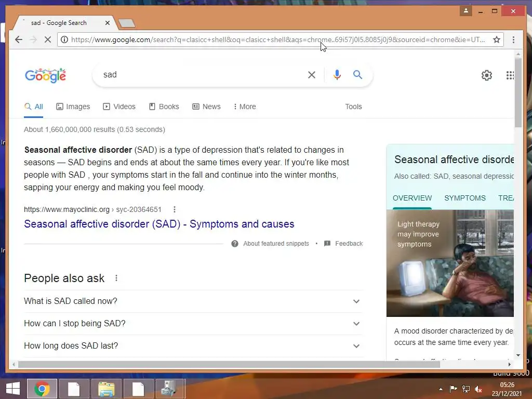
Task: Open the site information icon in address bar
Action: [64, 39]
